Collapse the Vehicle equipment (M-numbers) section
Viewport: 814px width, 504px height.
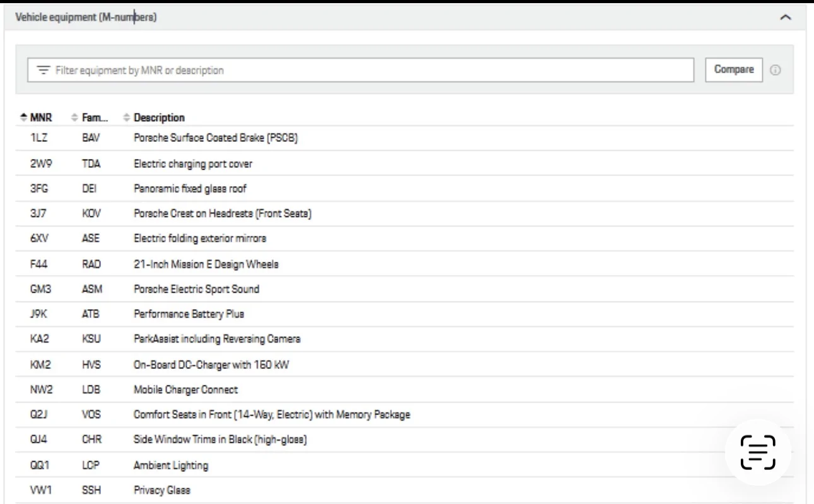coord(785,18)
